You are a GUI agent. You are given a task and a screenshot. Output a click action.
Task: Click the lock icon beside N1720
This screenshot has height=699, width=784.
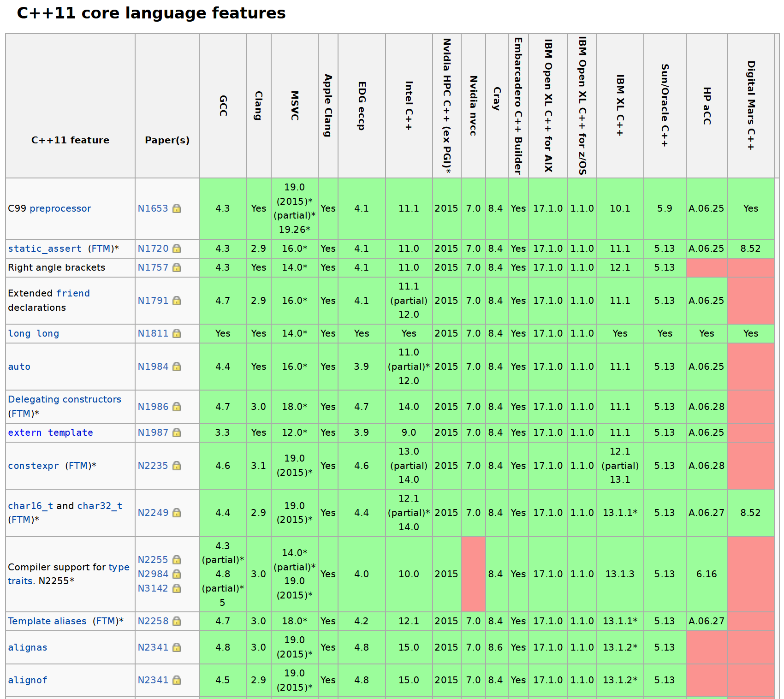pyautogui.click(x=177, y=249)
